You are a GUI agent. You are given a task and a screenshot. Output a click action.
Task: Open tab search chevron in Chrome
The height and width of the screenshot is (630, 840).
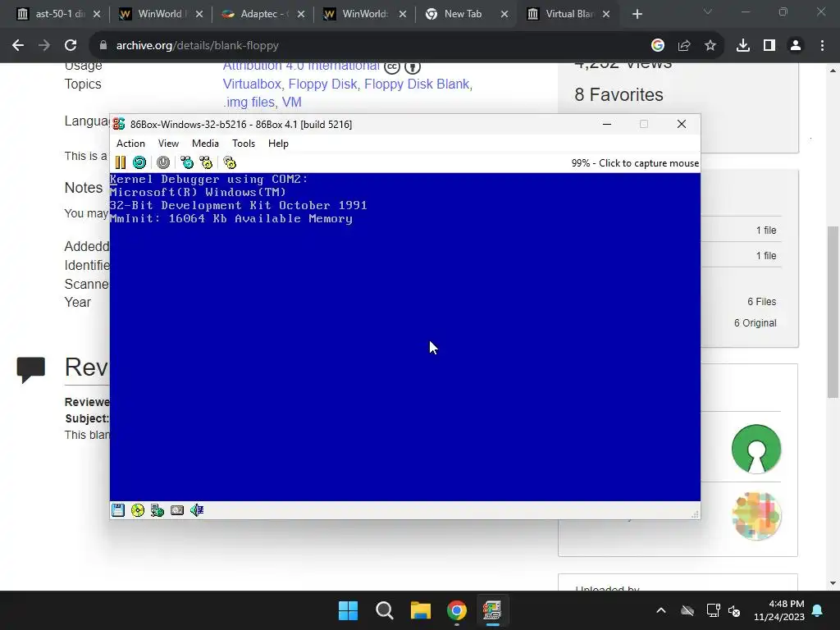click(x=708, y=11)
